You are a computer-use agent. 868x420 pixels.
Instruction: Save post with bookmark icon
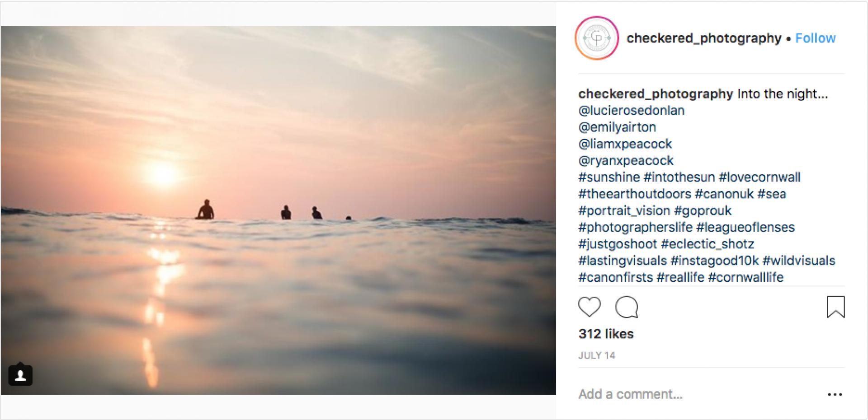835,307
